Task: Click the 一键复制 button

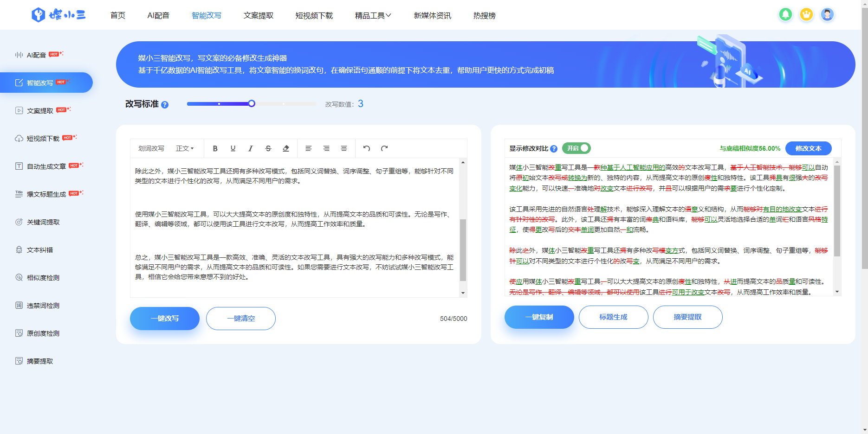Action: [x=539, y=317]
